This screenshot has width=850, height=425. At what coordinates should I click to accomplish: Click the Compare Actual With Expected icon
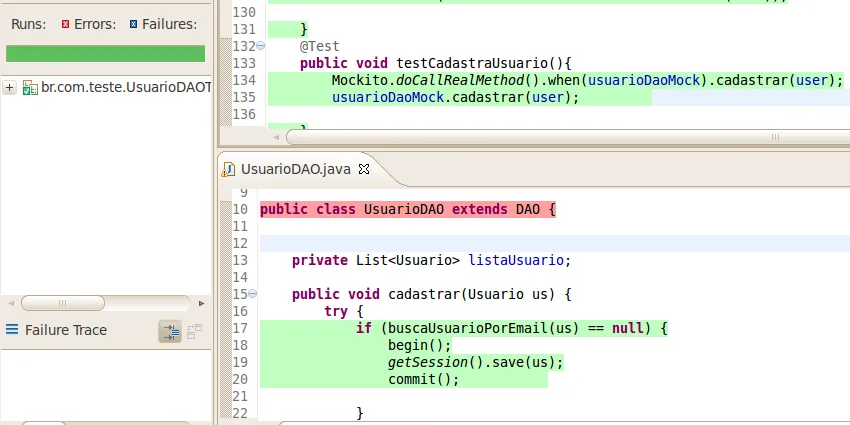click(194, 331)
